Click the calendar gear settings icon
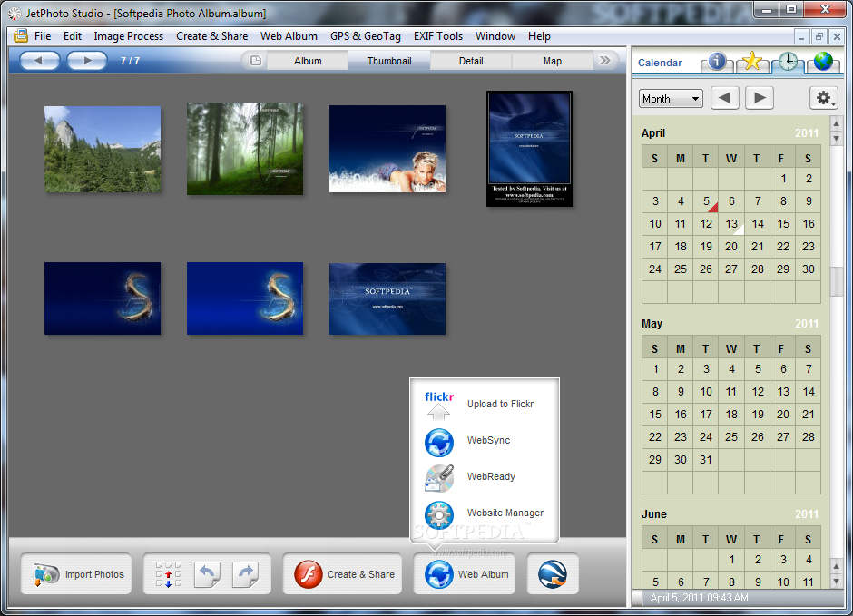Screen dimensions: 853x616 823,98
